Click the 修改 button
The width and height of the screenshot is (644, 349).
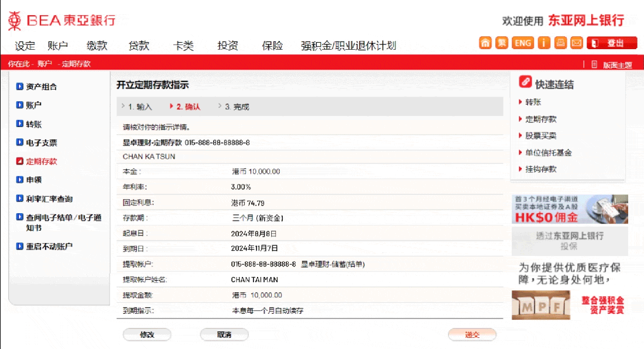click(x=147, y=334)
